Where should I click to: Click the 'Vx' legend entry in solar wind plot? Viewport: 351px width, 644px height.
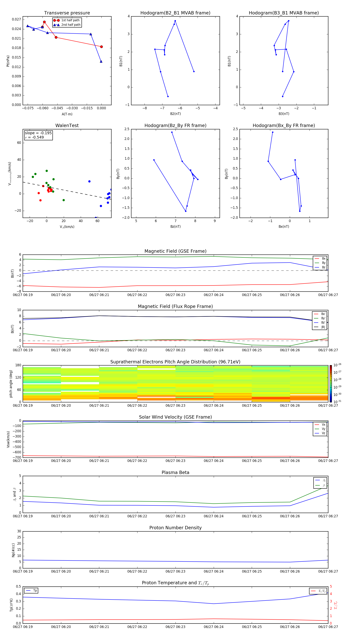[x=320, y=424]
